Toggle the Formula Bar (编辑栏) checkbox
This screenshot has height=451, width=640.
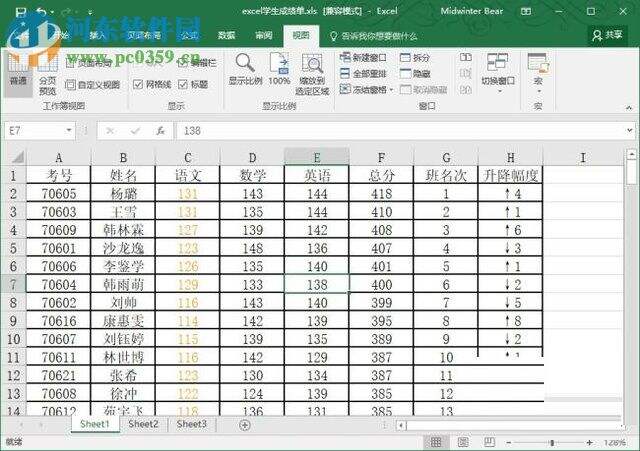coord(182,63)
